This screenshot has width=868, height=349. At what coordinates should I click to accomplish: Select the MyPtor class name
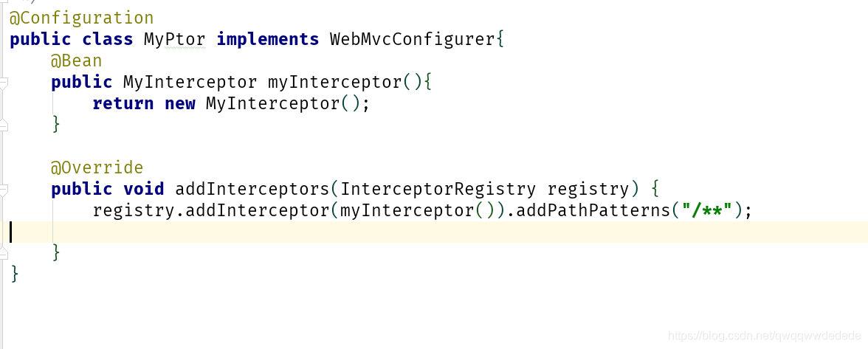[175, 40]
